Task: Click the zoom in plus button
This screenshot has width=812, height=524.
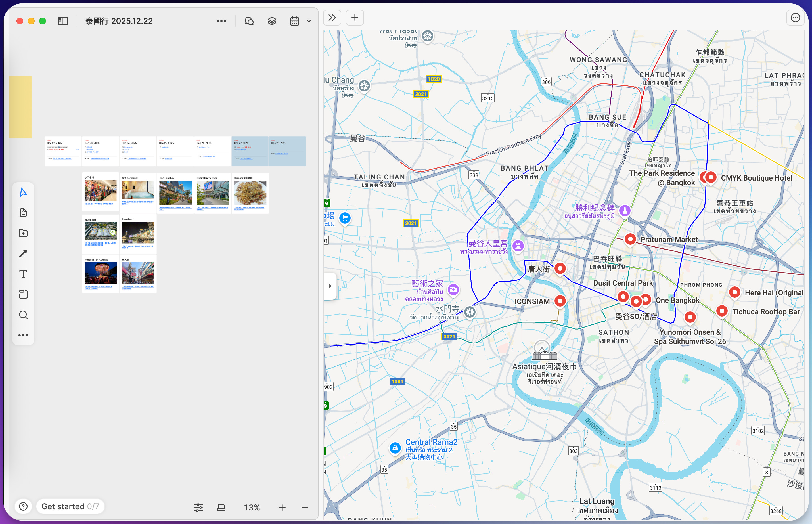Action: click(x=282, y=507)
